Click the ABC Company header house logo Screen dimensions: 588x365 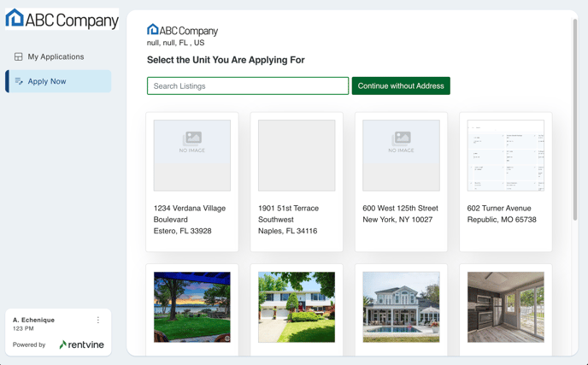click(x=153, y=30)
